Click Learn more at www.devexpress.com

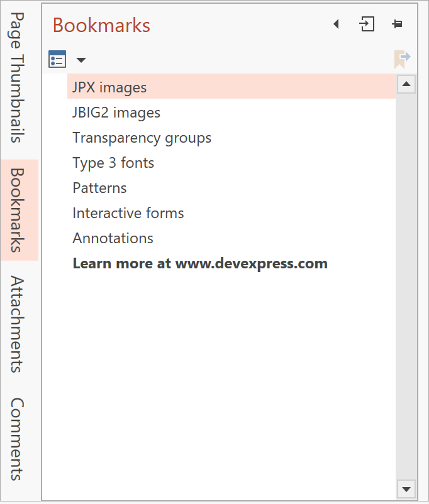click(200, 263)
